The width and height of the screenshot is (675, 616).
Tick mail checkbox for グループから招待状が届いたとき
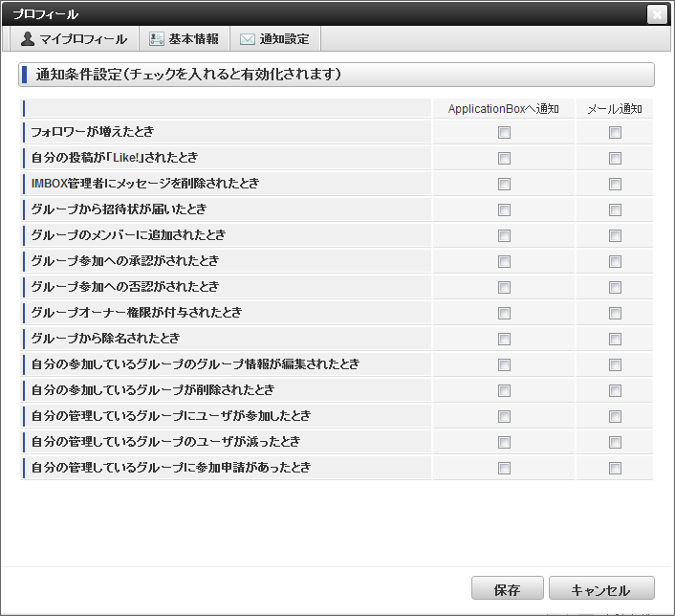(615, 209)
